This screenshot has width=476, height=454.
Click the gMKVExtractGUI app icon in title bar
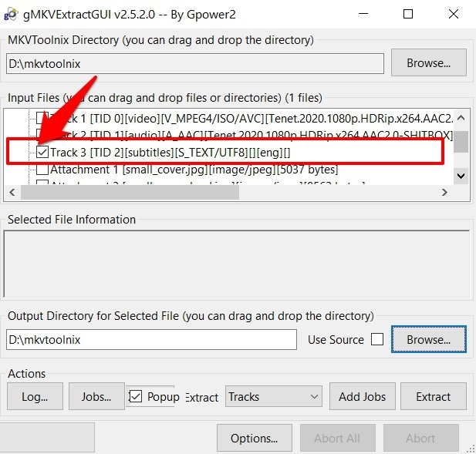point(10,15)
